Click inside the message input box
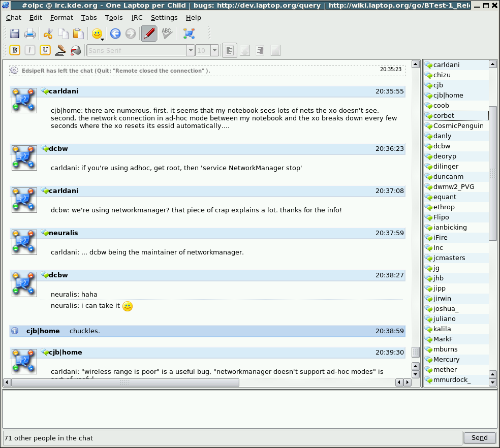Viewport: 500px width, 448px height. [x=249, y=409]
